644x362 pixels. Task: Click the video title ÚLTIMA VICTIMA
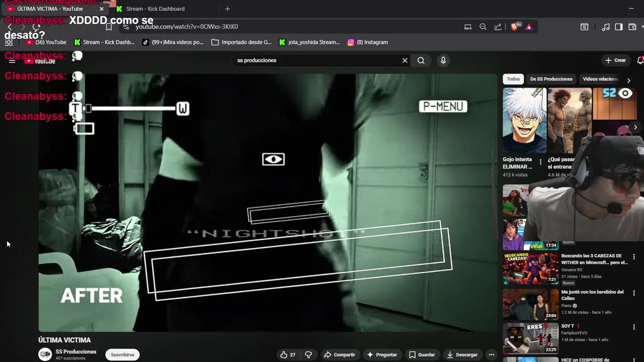[x=64, y=340]
